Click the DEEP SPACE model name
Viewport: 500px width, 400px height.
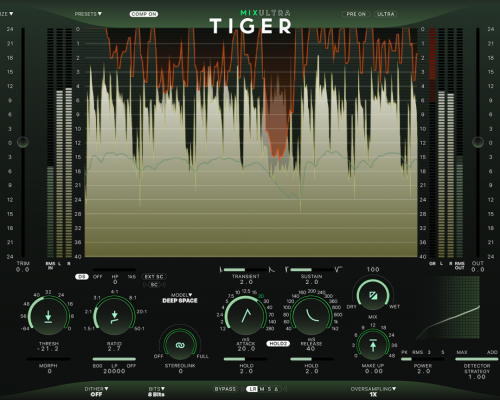(x=180, y=300)
